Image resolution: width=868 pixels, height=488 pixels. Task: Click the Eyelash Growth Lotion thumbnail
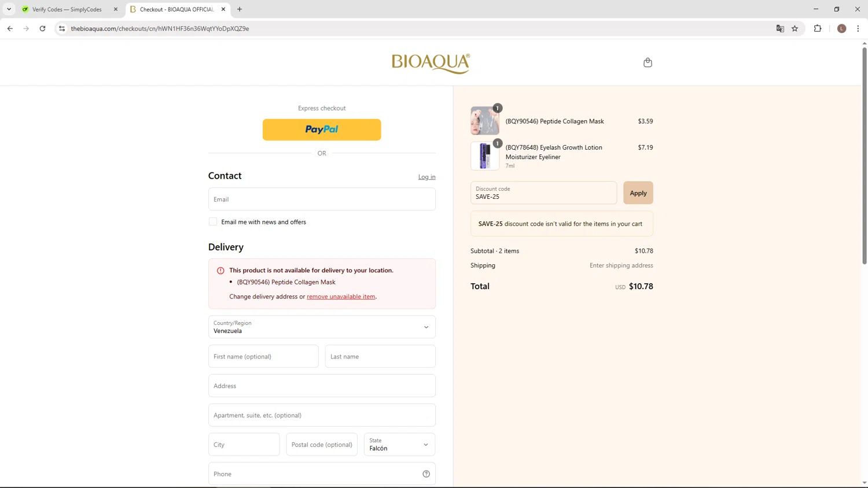pyautogui.click(x=485, y=156)
